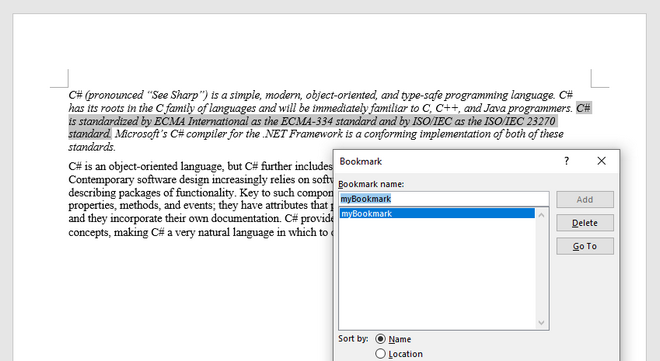Delete the selected bookmark
The height and width of the screenshot is (361, 660).
[585, 223]
